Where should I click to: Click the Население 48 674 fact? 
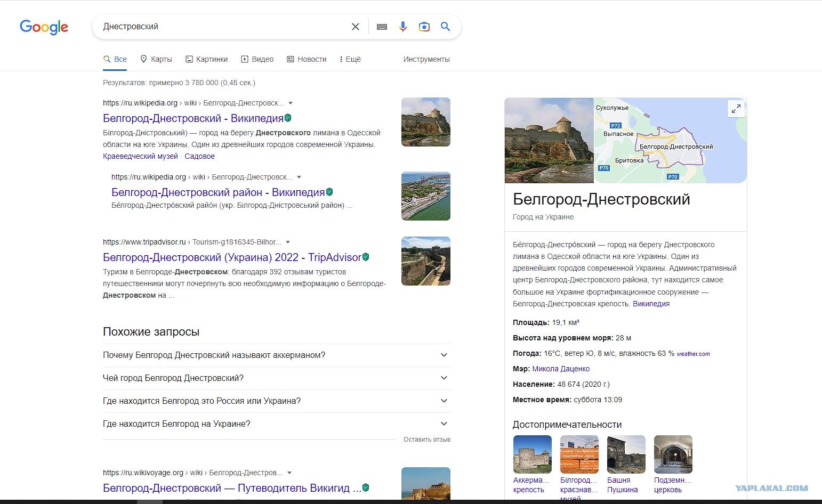(561, 384)
